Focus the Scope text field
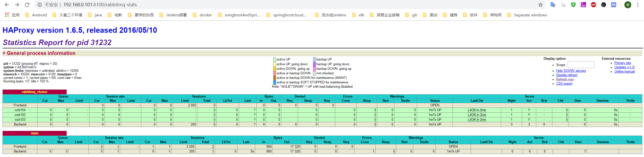Image resolution: width=644 pixels, height=157 pixels. point(581,65)
